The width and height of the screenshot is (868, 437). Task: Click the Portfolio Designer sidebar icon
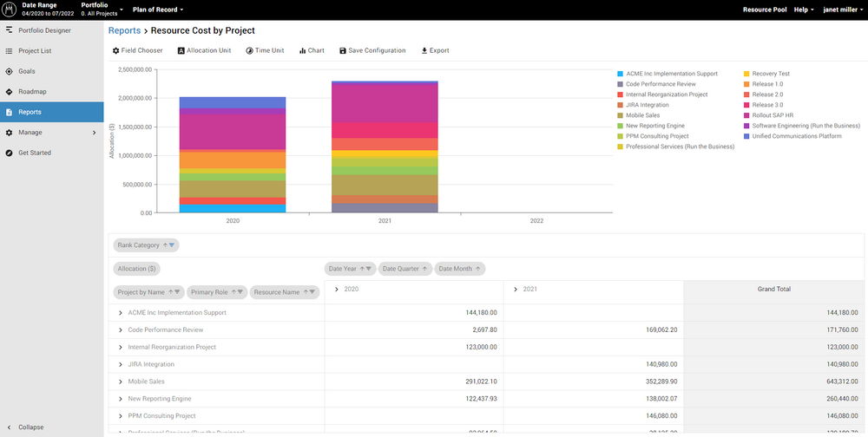[x=10, y=30]
